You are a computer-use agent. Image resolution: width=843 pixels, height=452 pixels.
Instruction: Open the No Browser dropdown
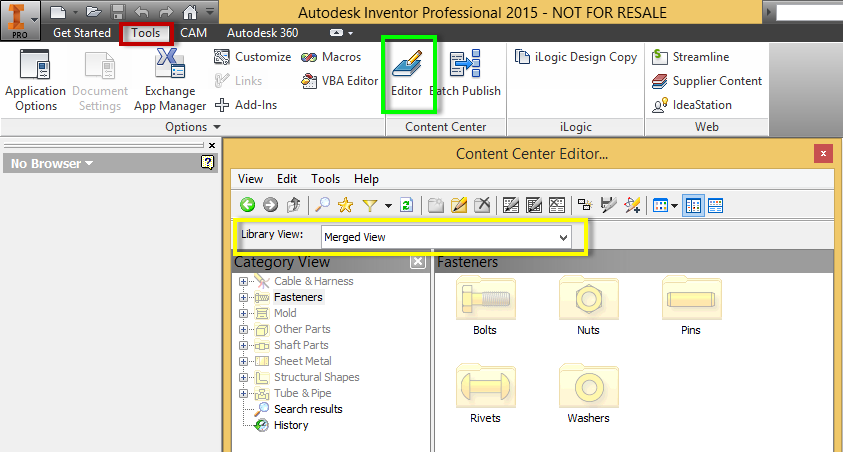(x=52, y=163)
